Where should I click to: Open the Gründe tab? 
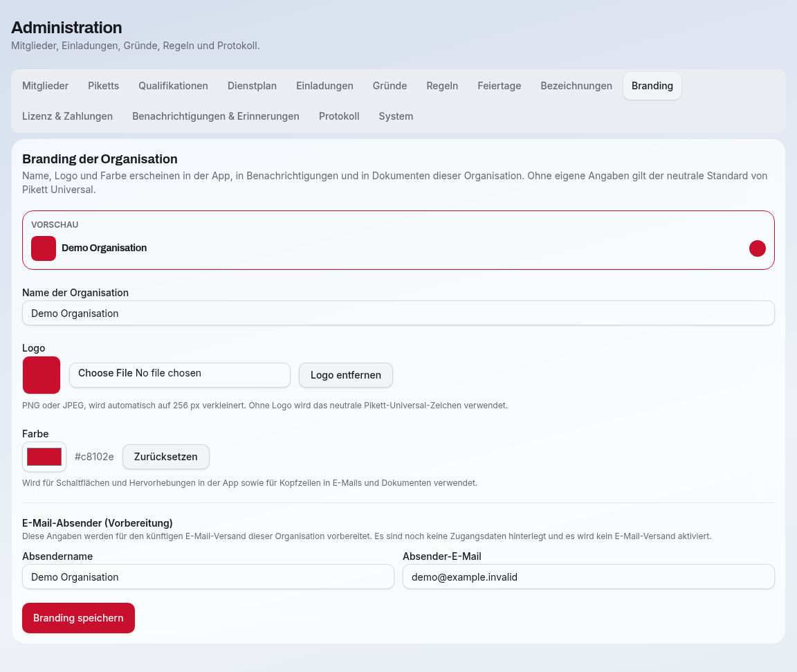pyautogui.click(x=390, y=86)
